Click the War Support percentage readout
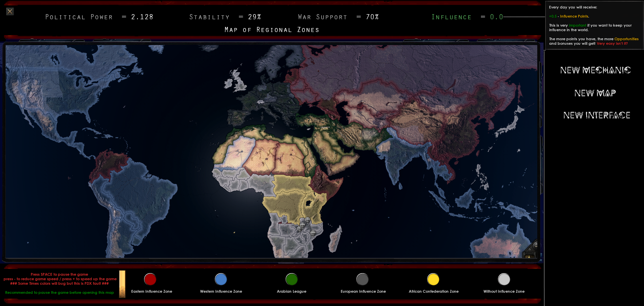 (x=372, y=17)
